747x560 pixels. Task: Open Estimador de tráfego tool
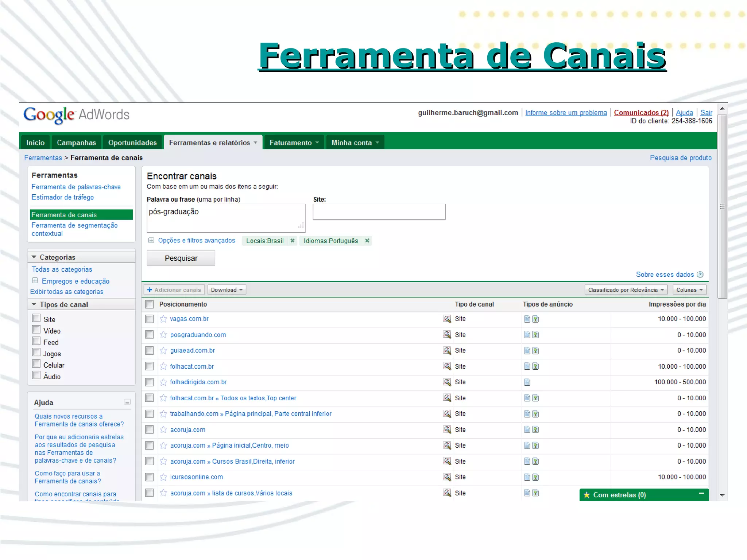63,197
